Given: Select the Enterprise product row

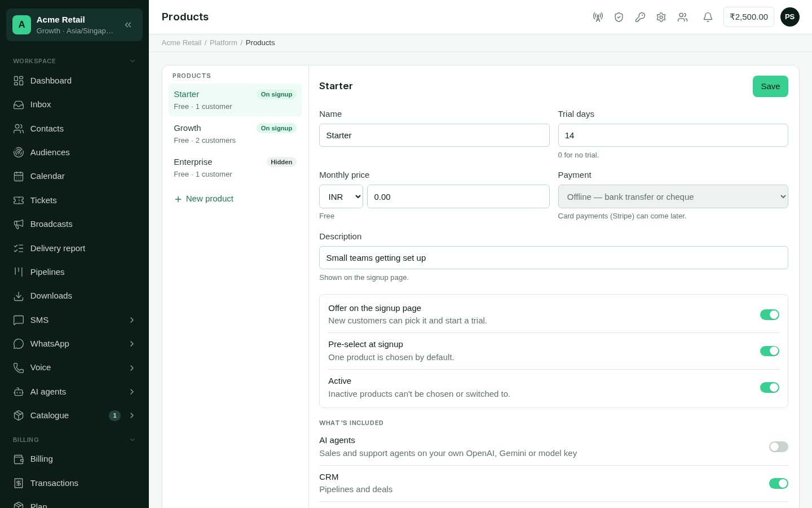Looking at the screenshot, I should coord(235,168).
